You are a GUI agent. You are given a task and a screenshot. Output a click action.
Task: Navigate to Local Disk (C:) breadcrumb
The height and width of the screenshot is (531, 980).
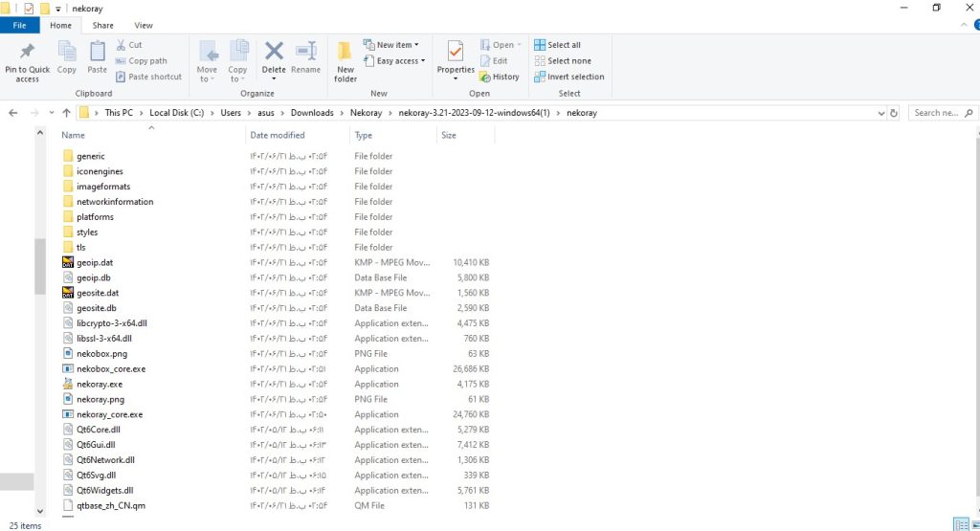coord(176,113)
